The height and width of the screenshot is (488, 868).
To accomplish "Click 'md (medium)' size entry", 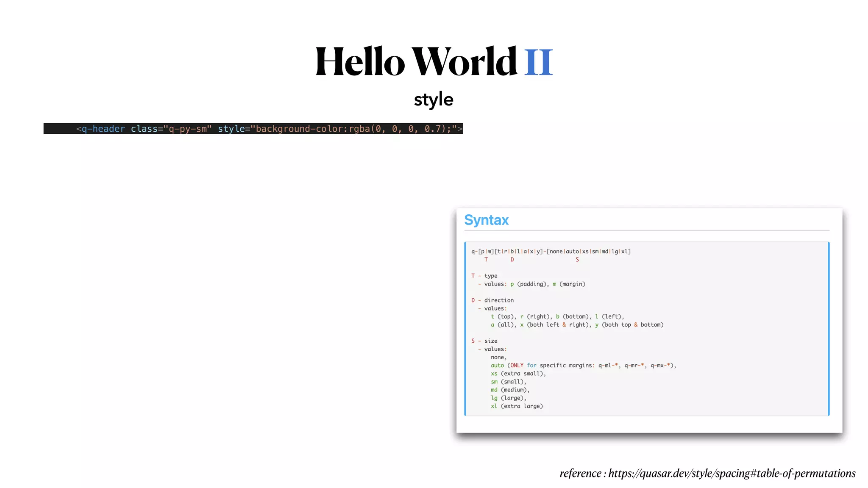I will (510, 390).
